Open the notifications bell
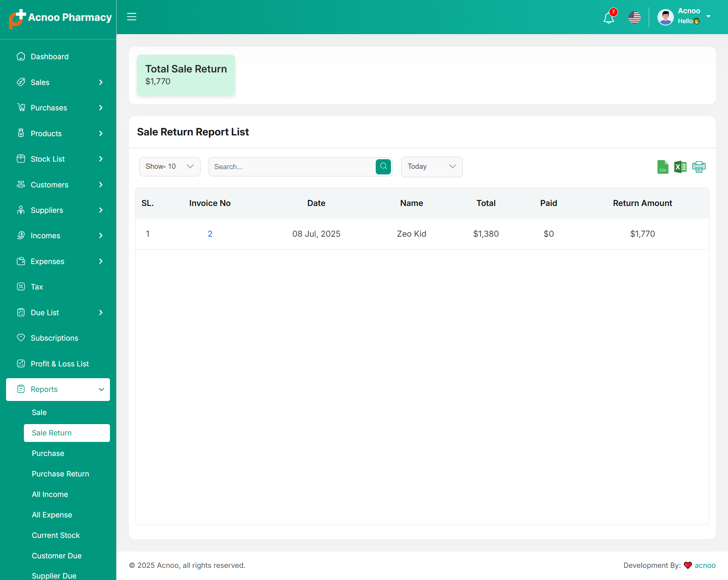The height and width of the screenshot is (580, 728). (x=609, y=17)
